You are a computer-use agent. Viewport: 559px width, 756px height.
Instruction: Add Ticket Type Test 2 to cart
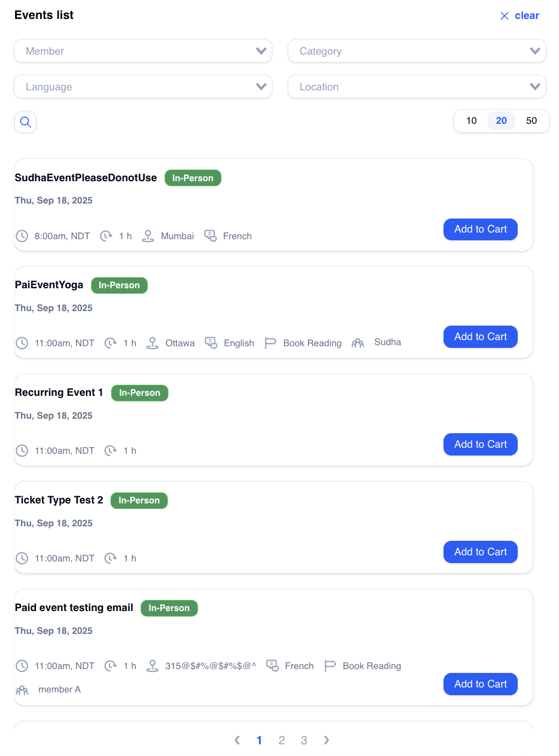click(480, 552)
